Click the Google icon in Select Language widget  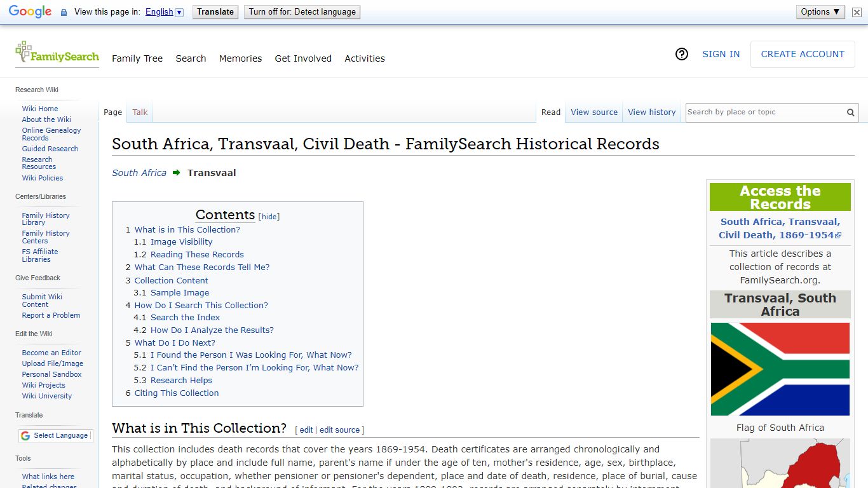tap(25, 436)
